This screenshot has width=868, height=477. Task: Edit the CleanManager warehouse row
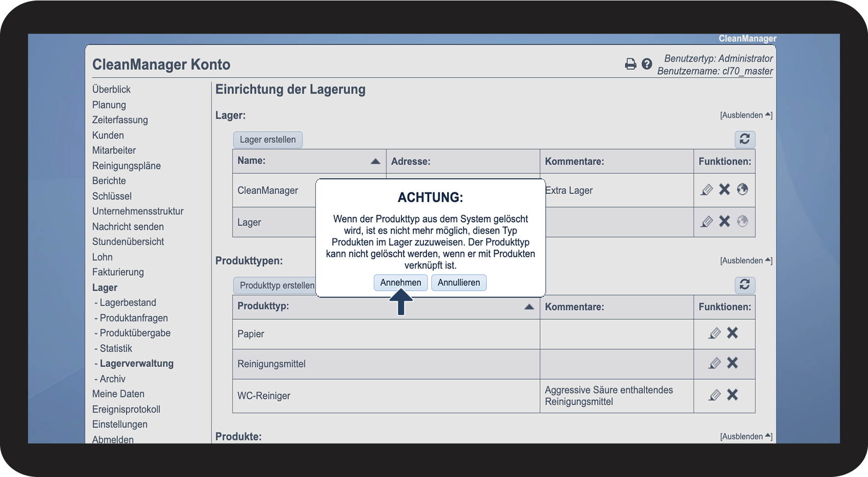706,190
